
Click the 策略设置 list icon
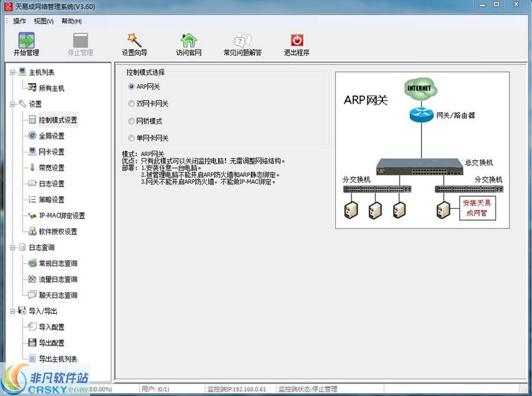tap(33, 199)
